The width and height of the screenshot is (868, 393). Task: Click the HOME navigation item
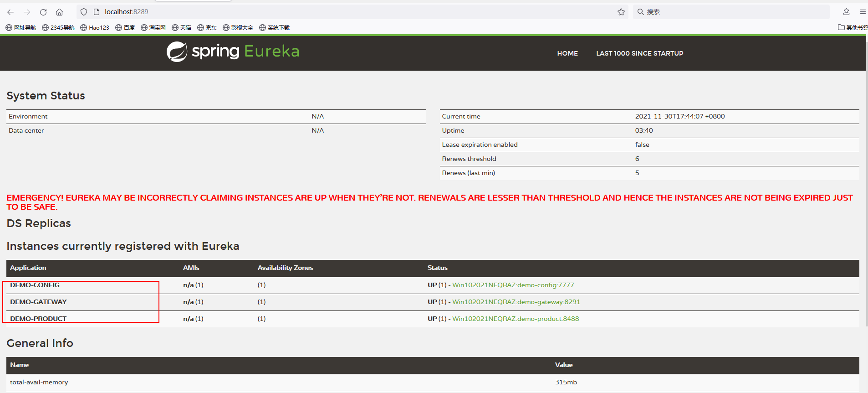coord(567,53)
